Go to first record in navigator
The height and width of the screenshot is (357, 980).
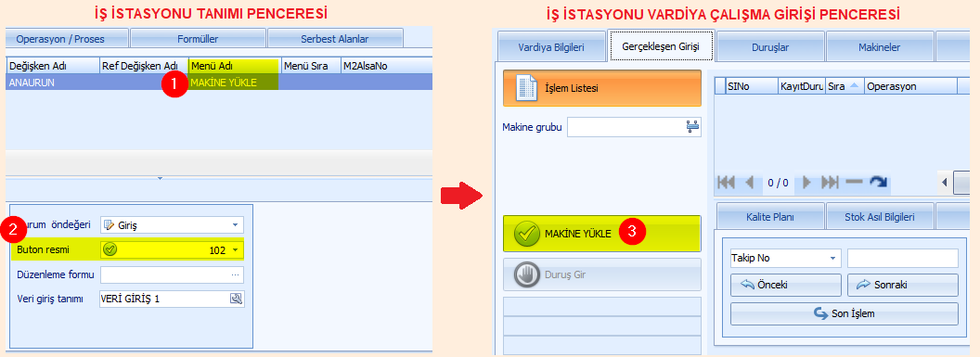tap(727, 183)
